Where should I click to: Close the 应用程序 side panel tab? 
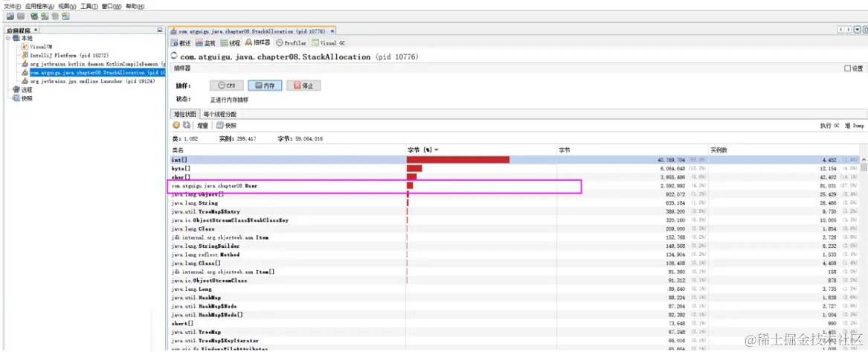point(36,30)
